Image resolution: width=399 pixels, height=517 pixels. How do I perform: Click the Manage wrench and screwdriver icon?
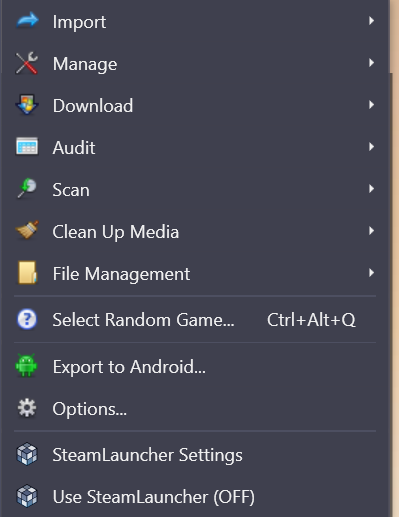point(27,63)
